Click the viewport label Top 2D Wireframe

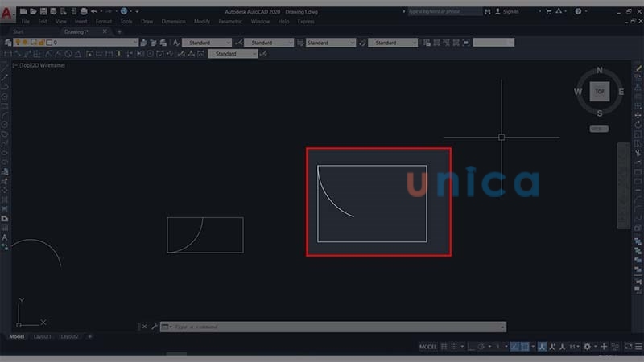[x=39, y=65]
